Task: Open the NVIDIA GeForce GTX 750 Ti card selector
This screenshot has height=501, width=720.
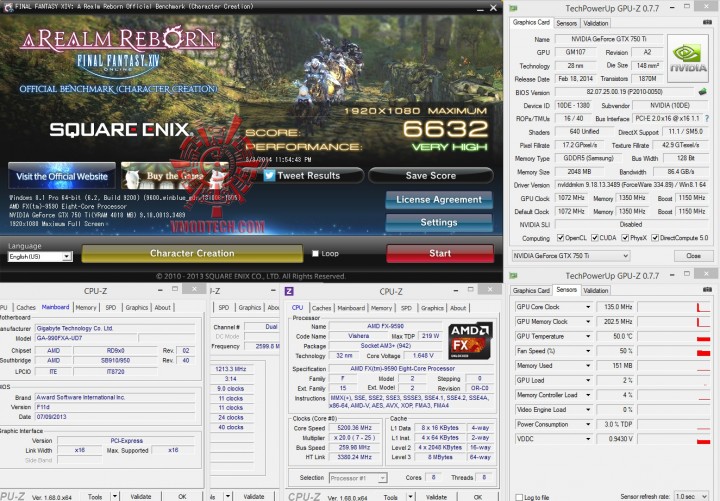Action: click(570, 255)
